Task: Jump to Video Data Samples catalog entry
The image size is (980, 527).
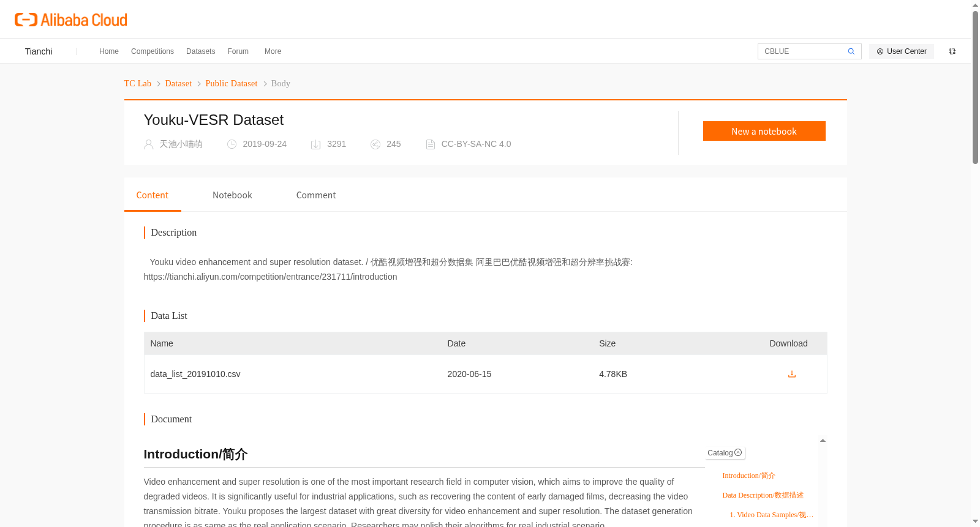Action: point(772,515)
